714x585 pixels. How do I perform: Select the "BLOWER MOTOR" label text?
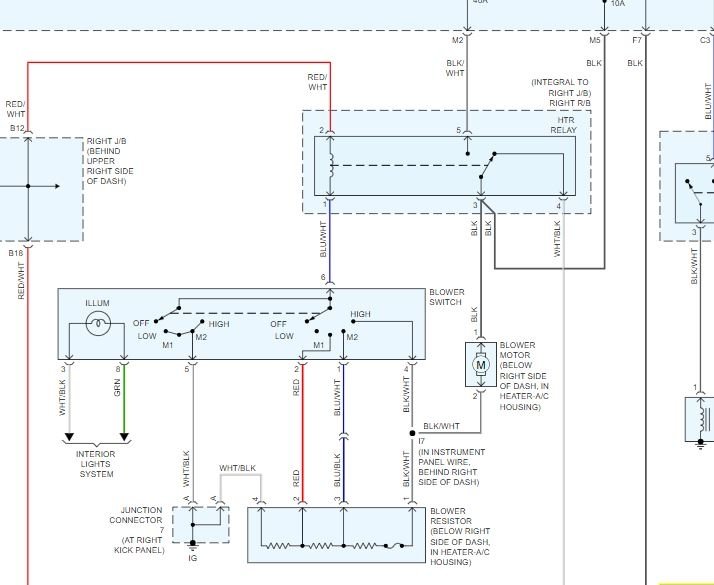[x=517, y=350]
